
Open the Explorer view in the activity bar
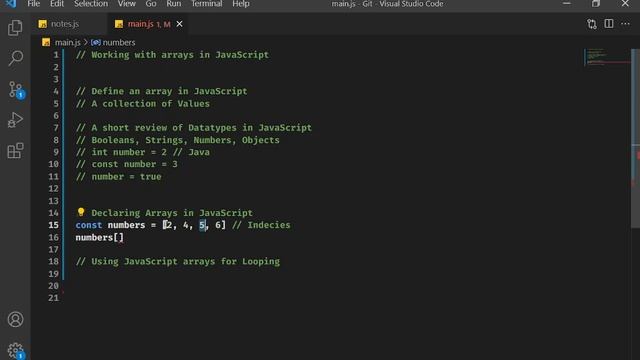coord(15,28)
